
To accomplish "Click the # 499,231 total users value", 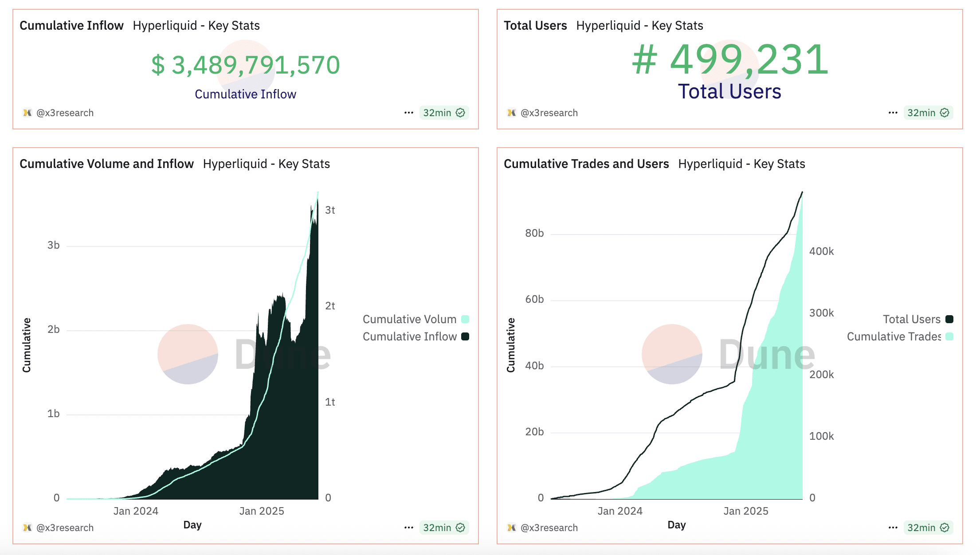I will pos(730,59).
